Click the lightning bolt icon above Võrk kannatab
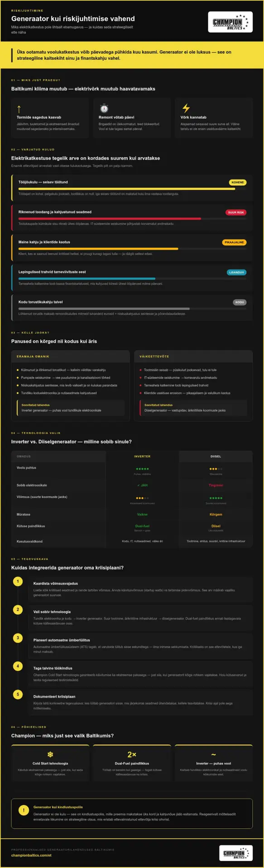Screen dimensions: 264x868 (x=186, y=108)
